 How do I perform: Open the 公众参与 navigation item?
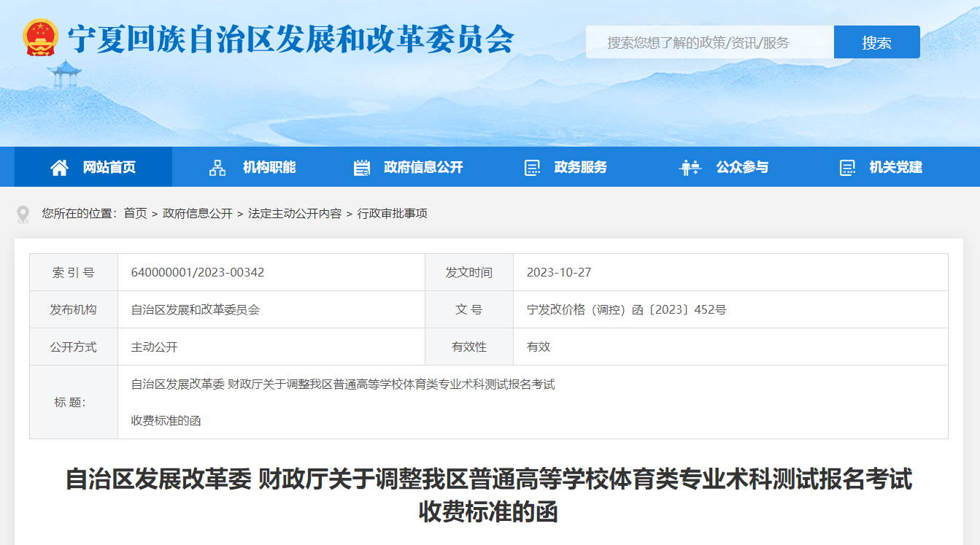coord(742,168)
